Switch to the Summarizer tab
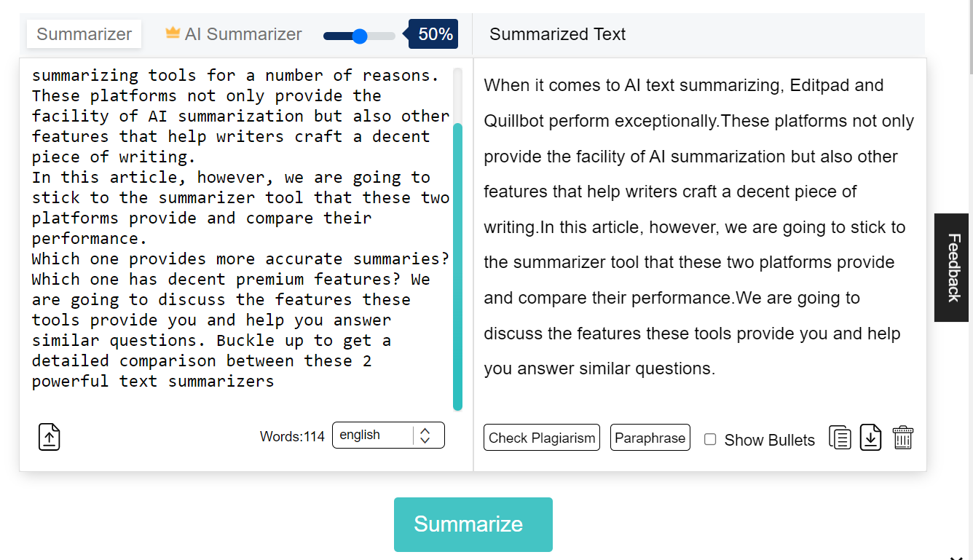The height and width of the screenshot is (560, 973). (84, 34)
